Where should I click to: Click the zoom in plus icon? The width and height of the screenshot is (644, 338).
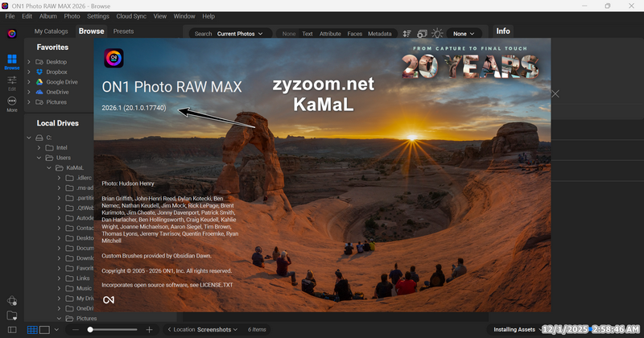click(x=149, y=329)
